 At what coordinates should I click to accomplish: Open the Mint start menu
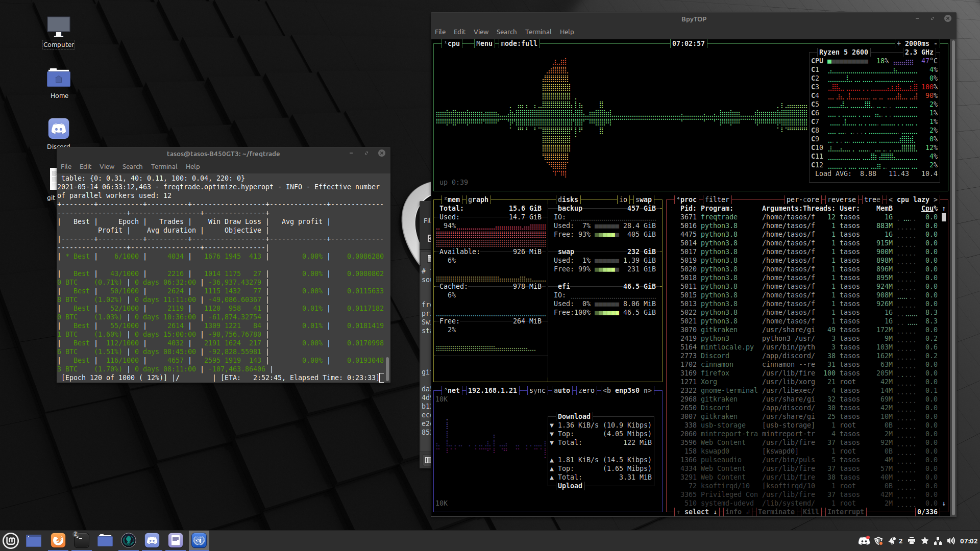(x=10, y=540)
